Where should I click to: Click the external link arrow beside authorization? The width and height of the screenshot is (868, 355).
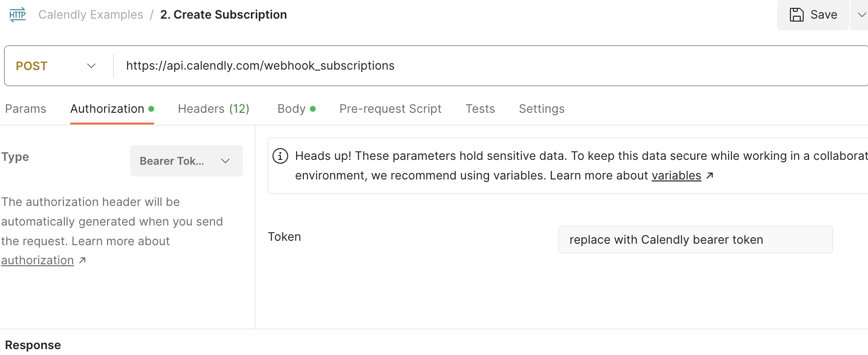(x=81, y=260)
